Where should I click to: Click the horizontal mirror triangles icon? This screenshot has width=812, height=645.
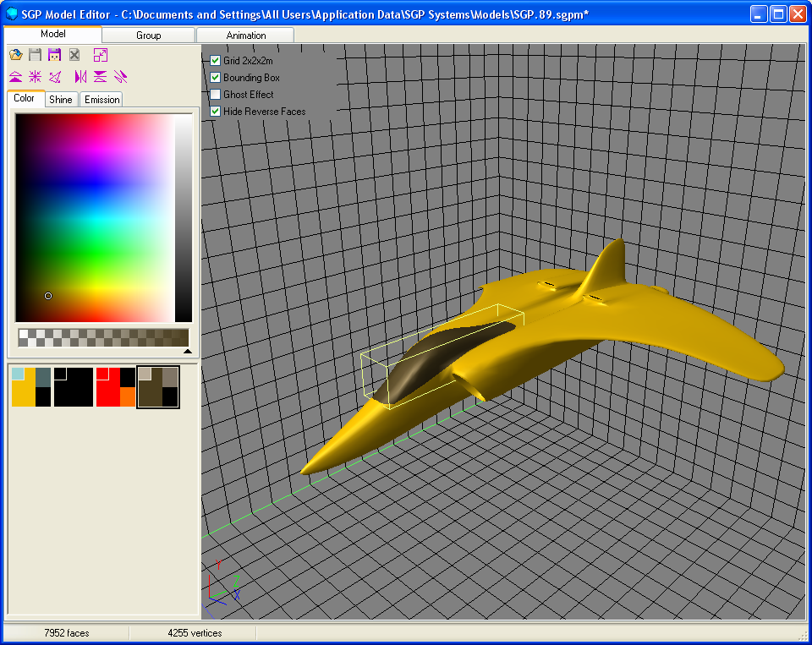click(80, 77)
